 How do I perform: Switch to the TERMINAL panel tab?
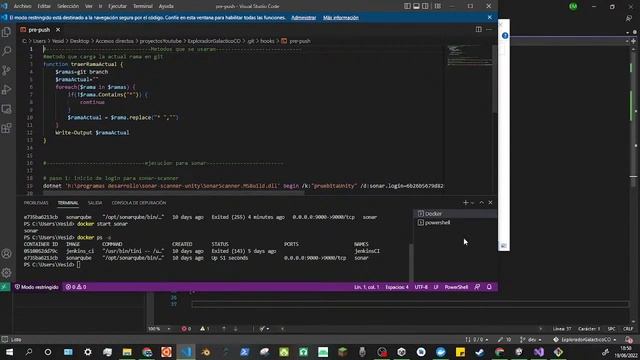coord(68,203)
